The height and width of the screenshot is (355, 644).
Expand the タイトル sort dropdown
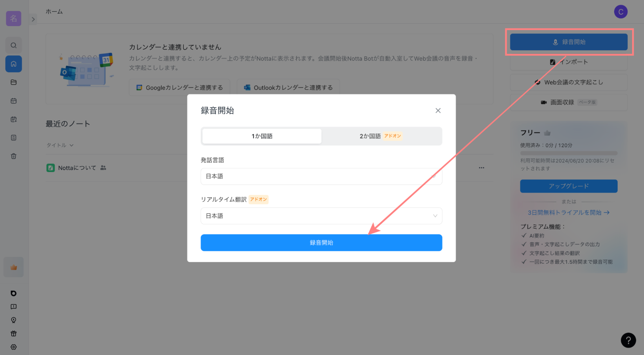60,145
